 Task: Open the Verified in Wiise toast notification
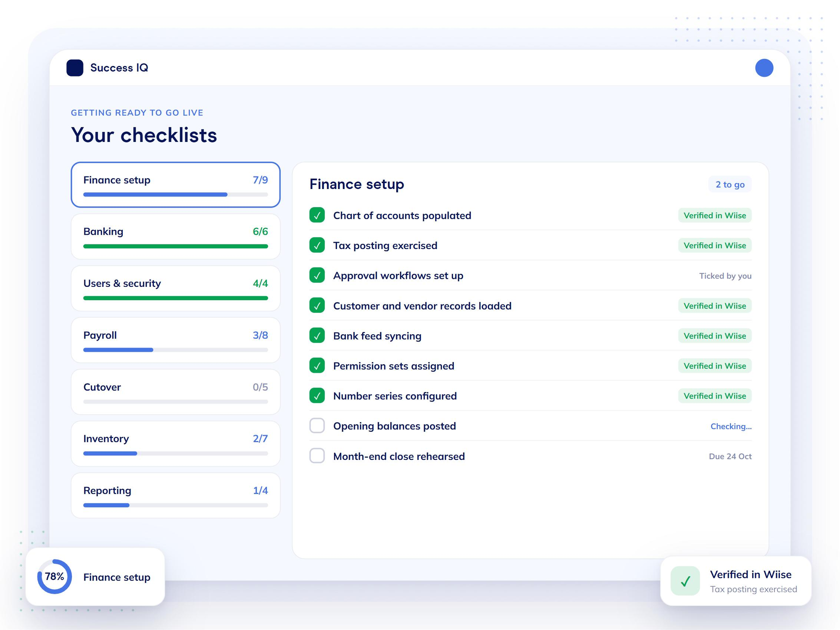coord(735,581)
